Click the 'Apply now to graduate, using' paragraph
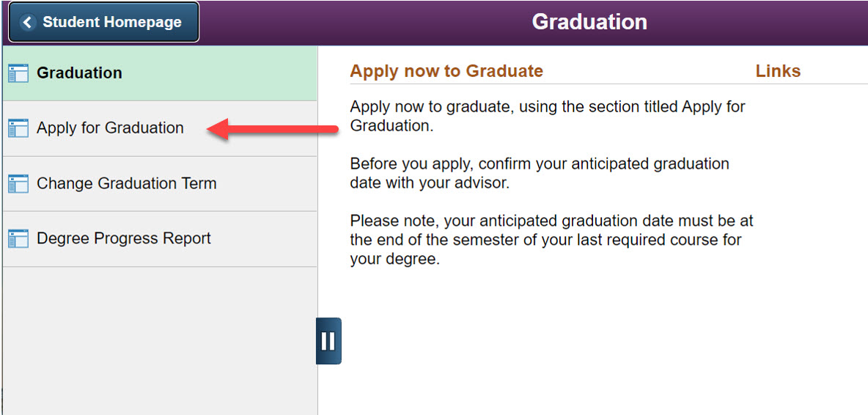868x415 pixels. [547, 116]
